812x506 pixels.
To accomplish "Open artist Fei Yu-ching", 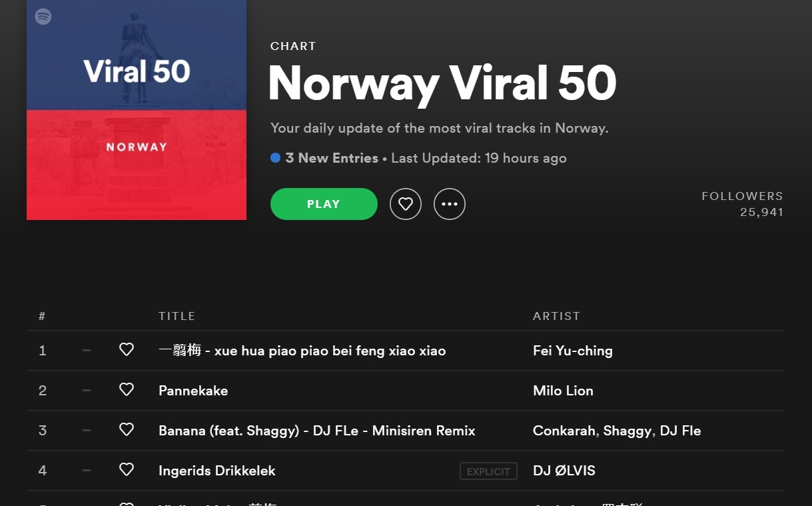I will tap(572, 351).
